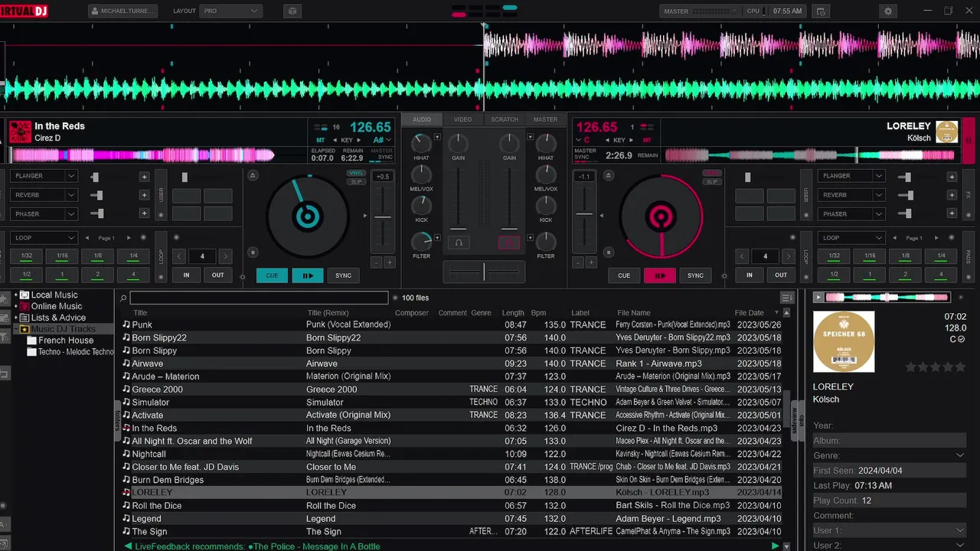Click left deck pads next page arrow
The height and width of the screenshot is (551, 980).
point(129,238)
